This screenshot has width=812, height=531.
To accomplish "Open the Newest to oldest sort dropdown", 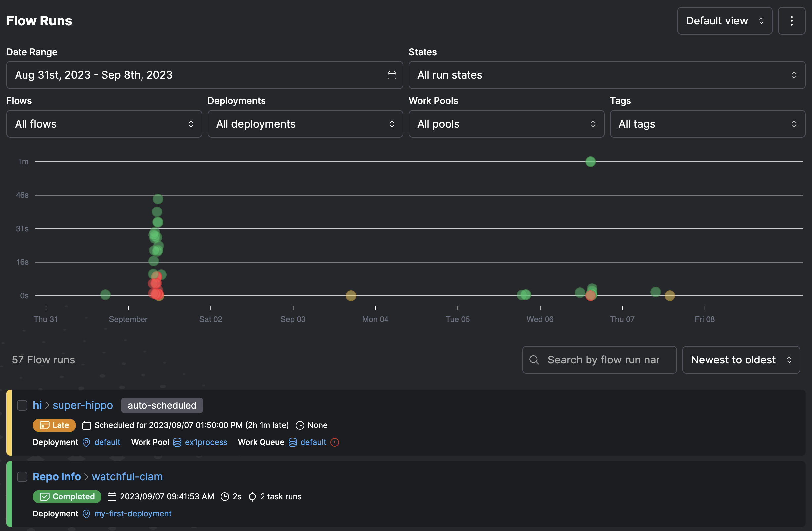I will tap(741, 360).
